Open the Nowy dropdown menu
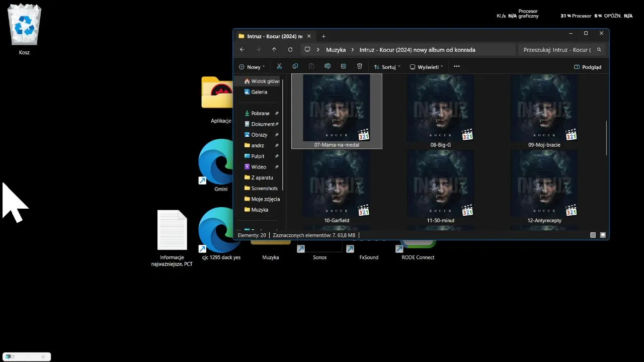Screen dimensions: 644x362 [252, 67]
